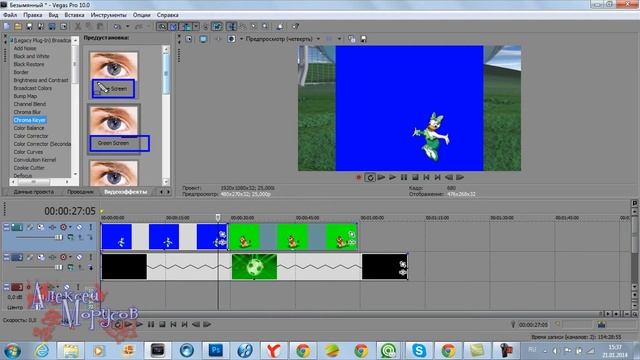Click the Undo toolbar icon
The height and width of the screenshot is (360, 640).
[x=118, y=27]
